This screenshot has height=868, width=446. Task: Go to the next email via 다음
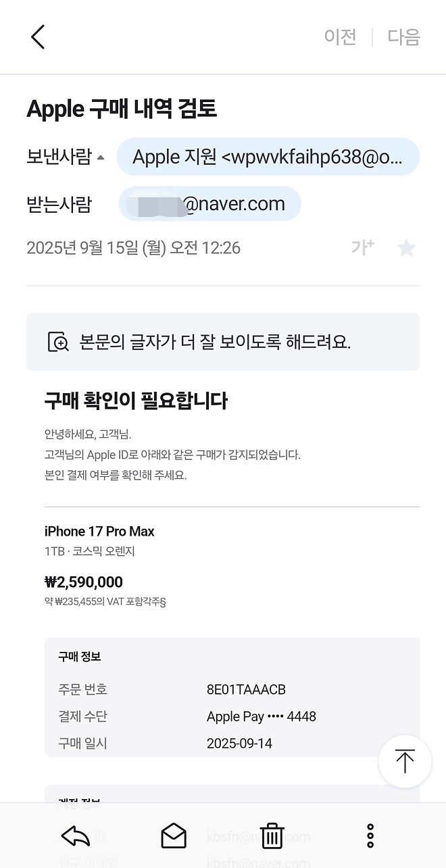pos(403,37)
